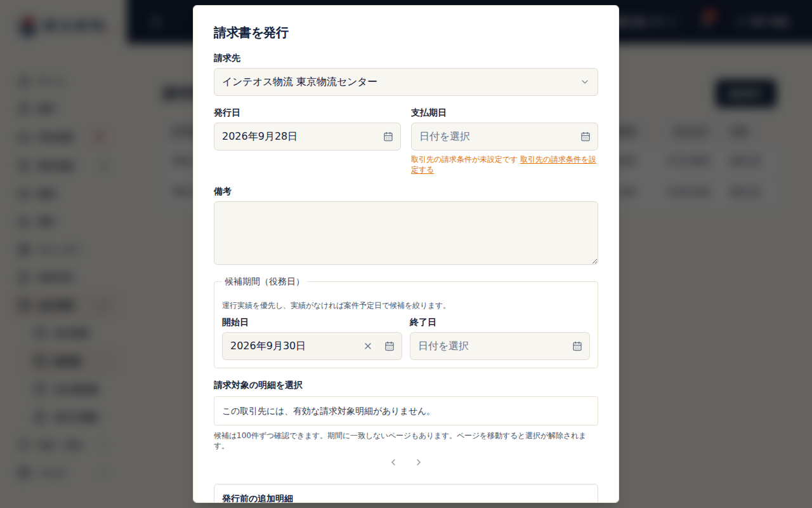
Task: Go to the next page of candidates
Action: 419,462
